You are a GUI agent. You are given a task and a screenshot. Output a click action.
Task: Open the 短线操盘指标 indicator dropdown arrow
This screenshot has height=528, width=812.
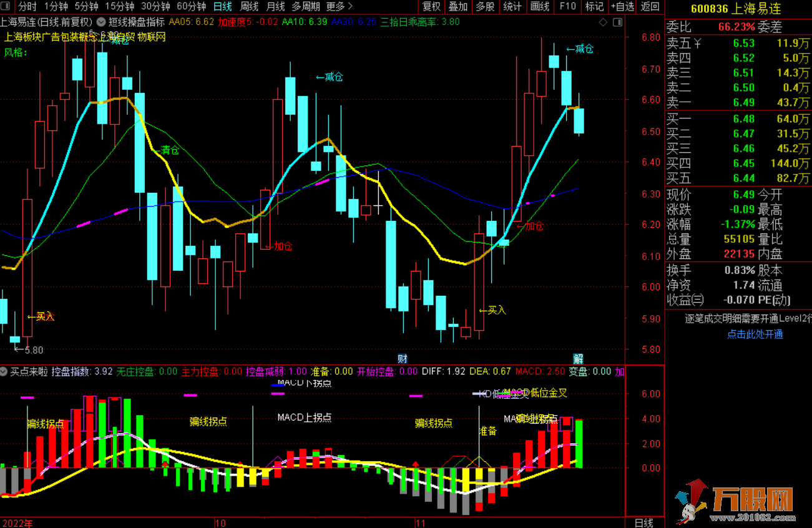100,21
